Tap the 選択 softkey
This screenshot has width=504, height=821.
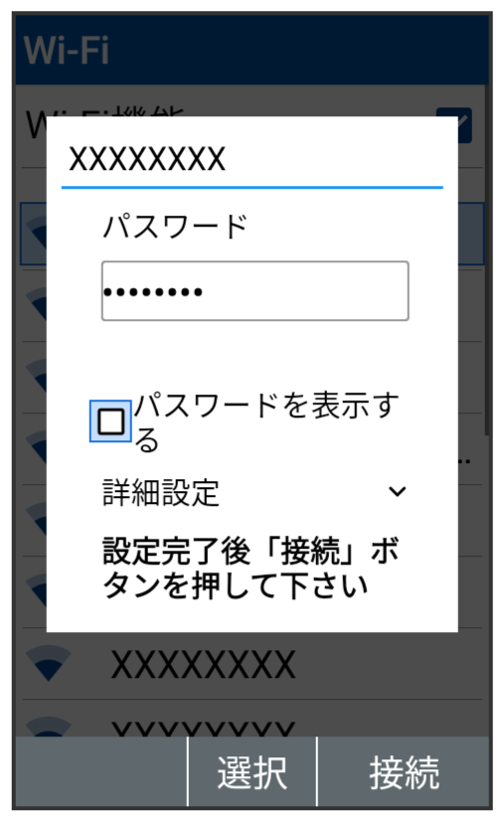tap(252, 771)
